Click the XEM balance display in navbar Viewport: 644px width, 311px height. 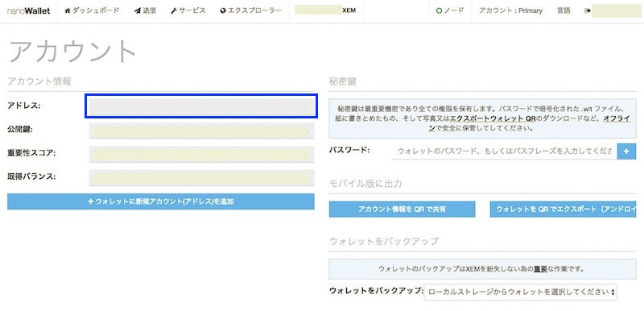(326, 11)
